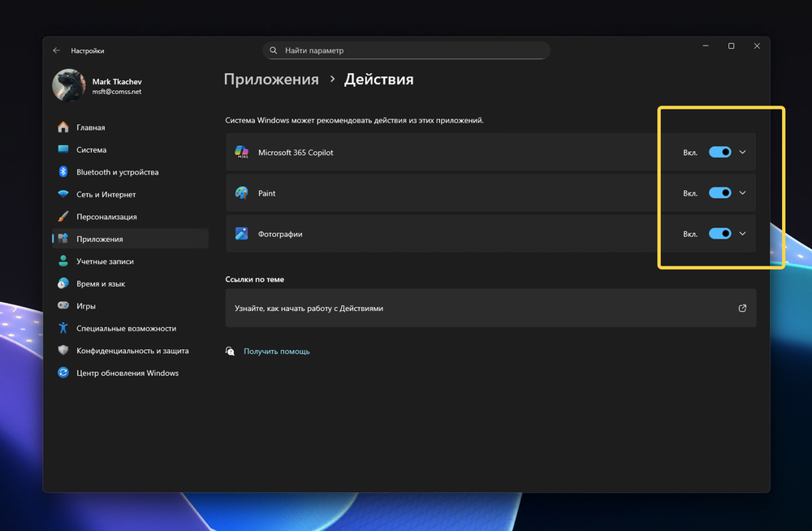Click the Windows Update refresh icon
Screen dimensions: 812x531
point(63,373)
